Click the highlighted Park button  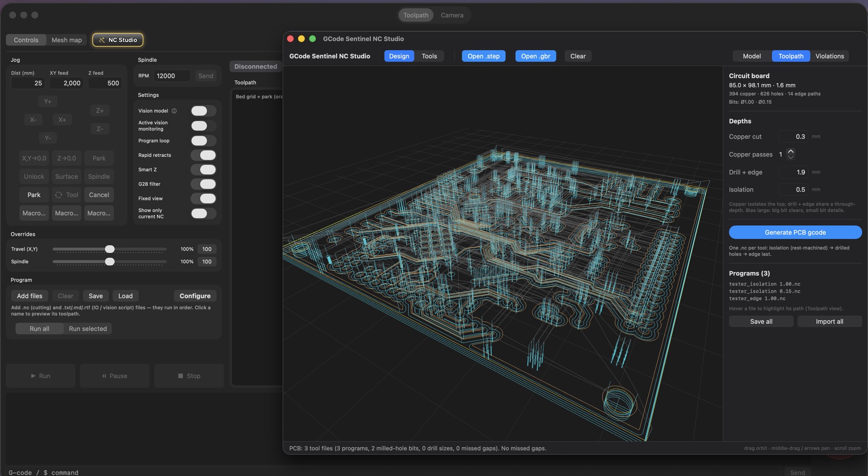pos(34,195)
